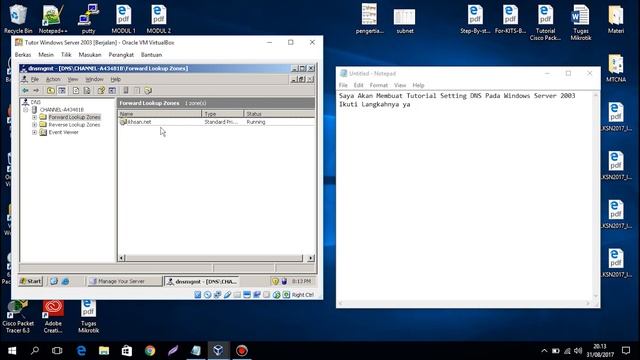Screen dimensions: 640x360
Task: Open the Action menu in dnsmgmt
Action: point(53,79)
